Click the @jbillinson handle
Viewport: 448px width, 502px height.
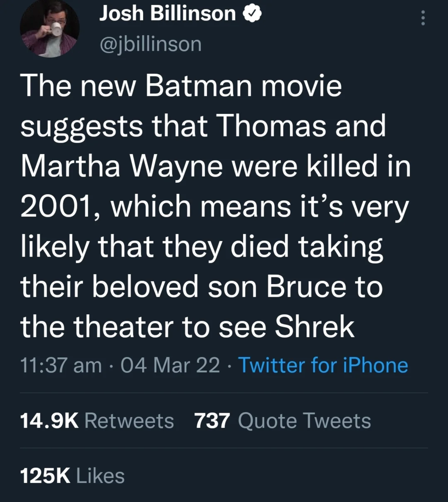(150, 44)
